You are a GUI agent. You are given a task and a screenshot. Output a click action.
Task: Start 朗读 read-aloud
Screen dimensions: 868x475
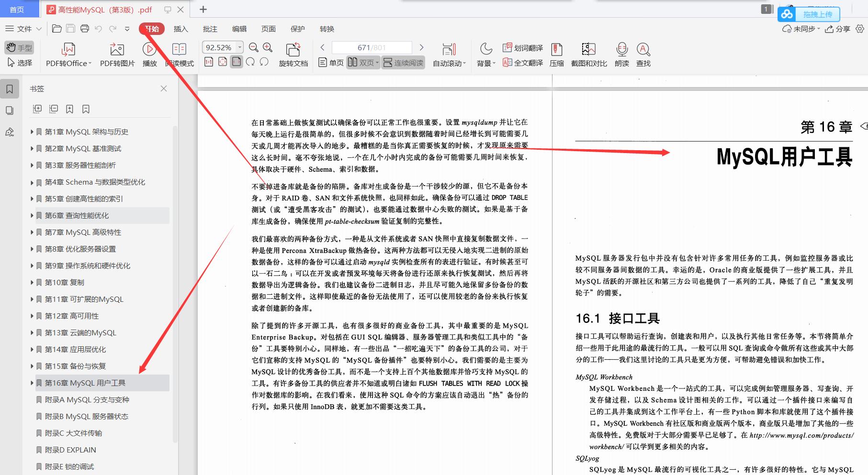(621, 54)
